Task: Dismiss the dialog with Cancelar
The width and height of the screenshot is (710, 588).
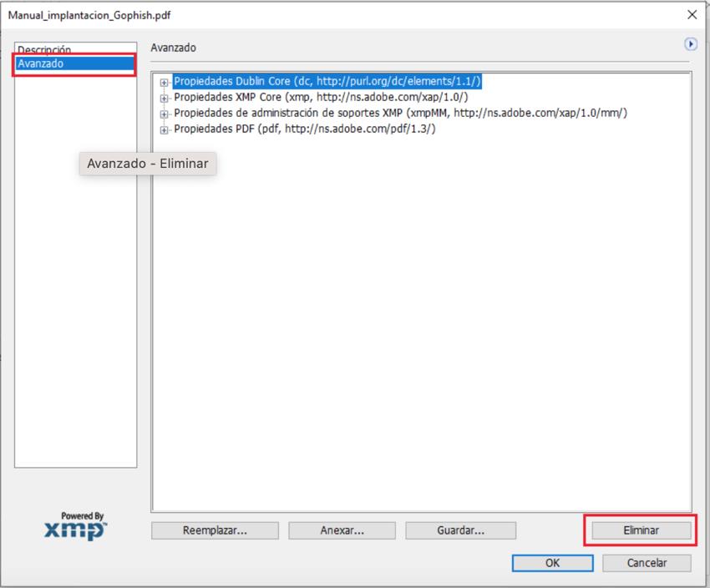Action: coord(647,563)
